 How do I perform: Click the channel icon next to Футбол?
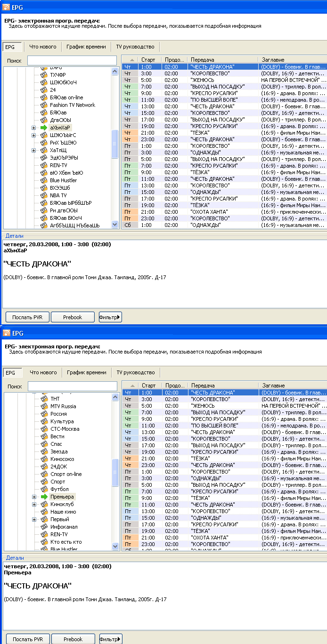click(x=44, y=489)
